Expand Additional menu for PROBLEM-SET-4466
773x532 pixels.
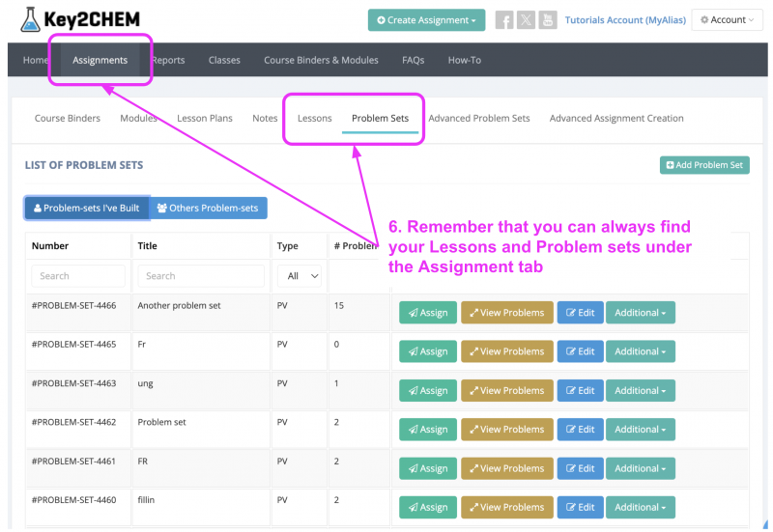(x=640, y=313)
